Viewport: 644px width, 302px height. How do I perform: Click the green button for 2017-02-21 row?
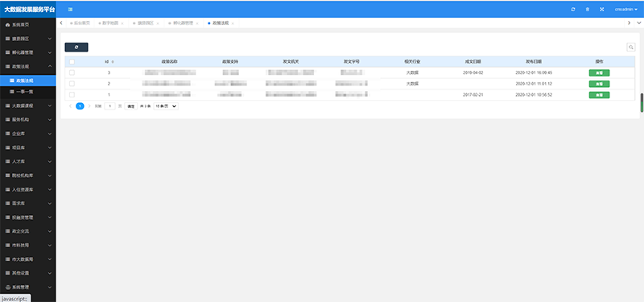[599, 95]
